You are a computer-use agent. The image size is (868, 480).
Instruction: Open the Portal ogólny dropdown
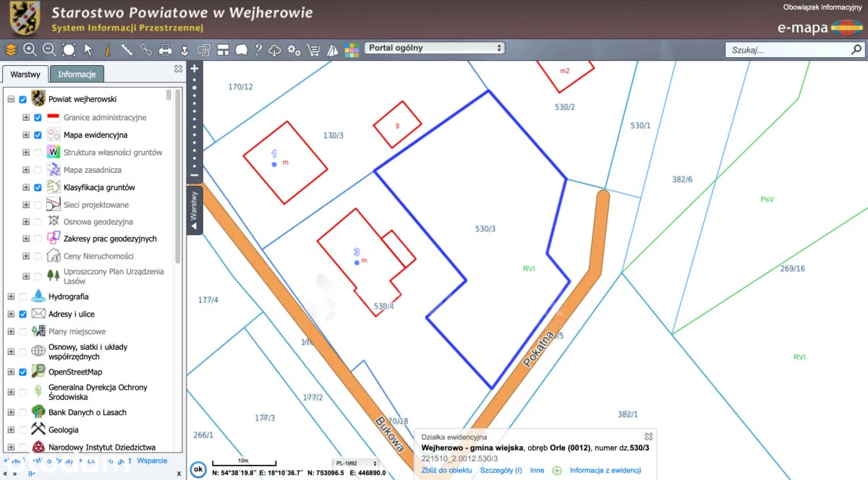(434, 48)
